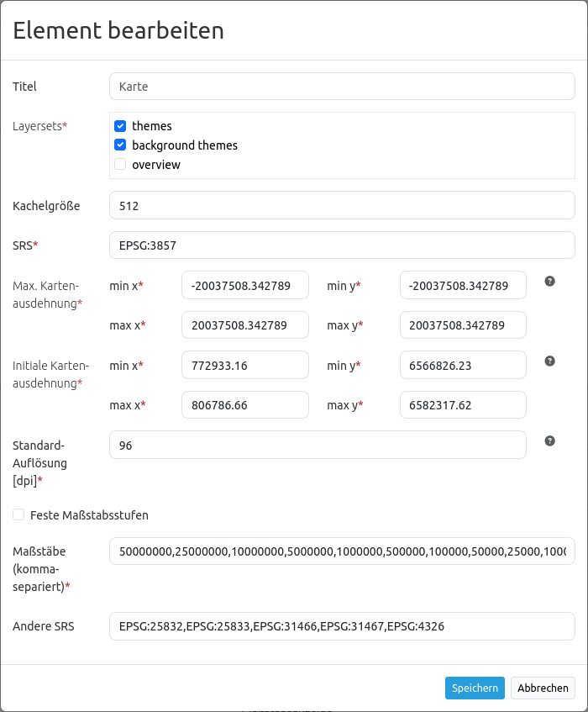Screen dimensions: 588x712
Task: Click help icon for Max. Kartenausdehnung
Action: (x=550, y=281)
